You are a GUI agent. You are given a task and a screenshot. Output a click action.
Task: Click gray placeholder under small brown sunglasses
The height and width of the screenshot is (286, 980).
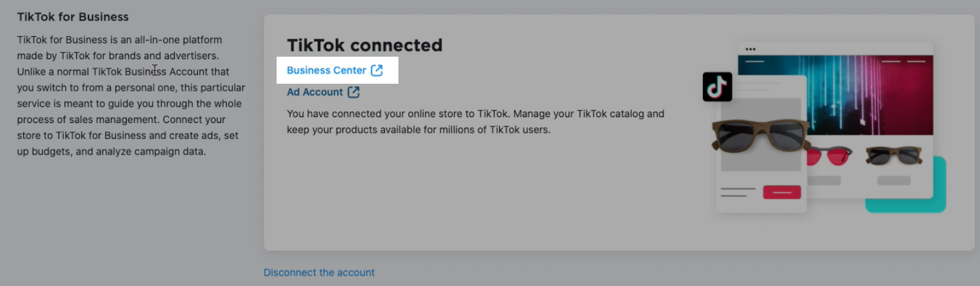pos(894,181)
